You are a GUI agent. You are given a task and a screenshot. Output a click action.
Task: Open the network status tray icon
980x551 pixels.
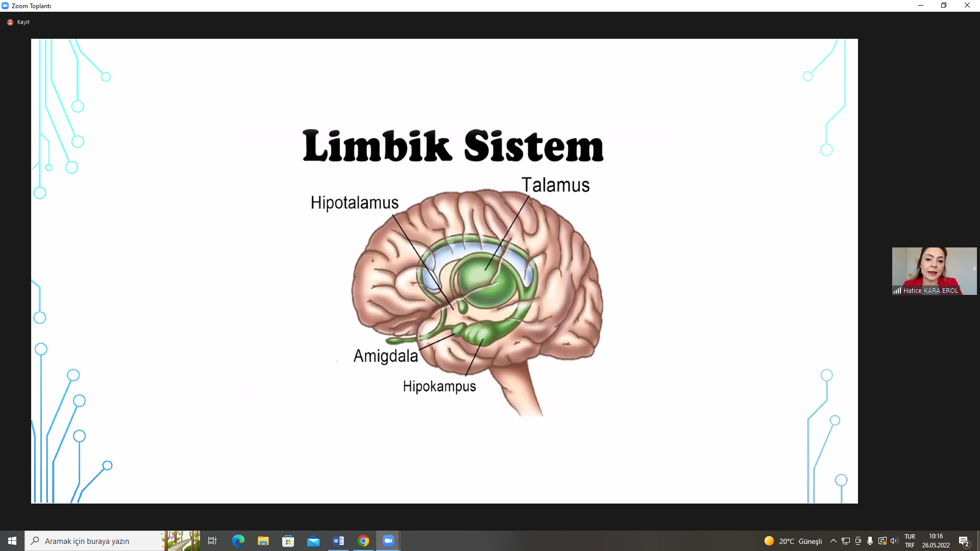click(846, 541)
